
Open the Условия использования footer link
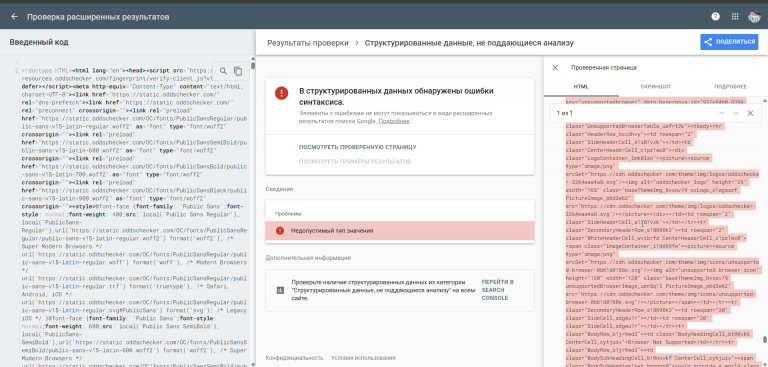[363, 358]
